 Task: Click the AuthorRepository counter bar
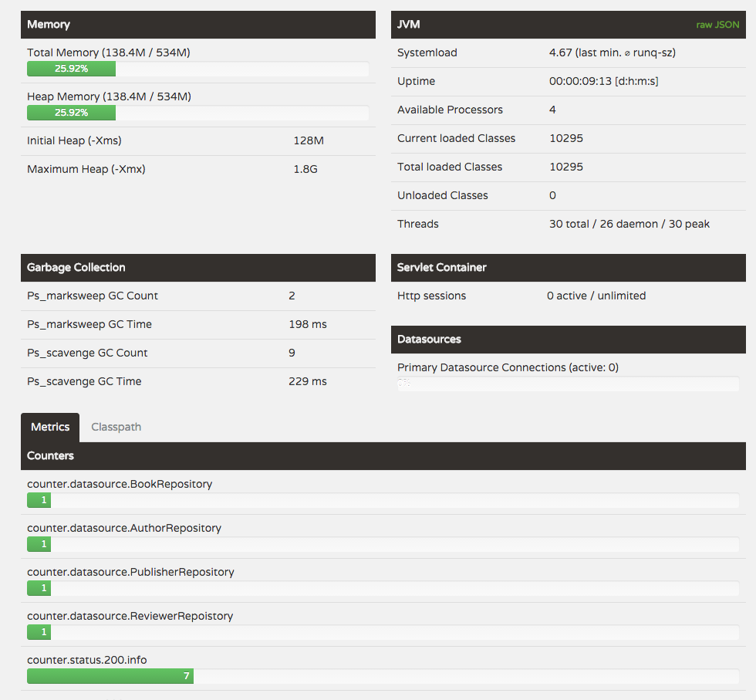[383, 544]
